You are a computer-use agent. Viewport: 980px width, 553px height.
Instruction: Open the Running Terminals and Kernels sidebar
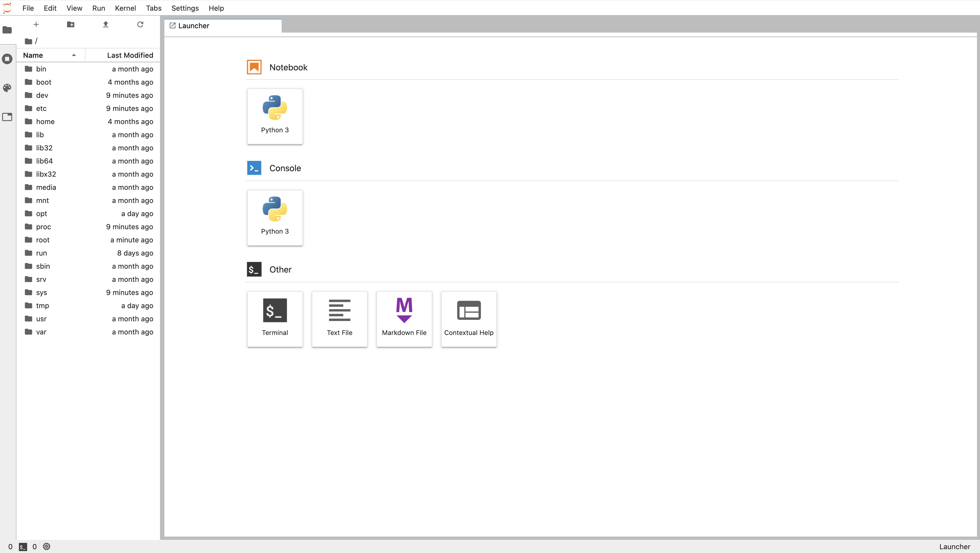coord(7,59)
